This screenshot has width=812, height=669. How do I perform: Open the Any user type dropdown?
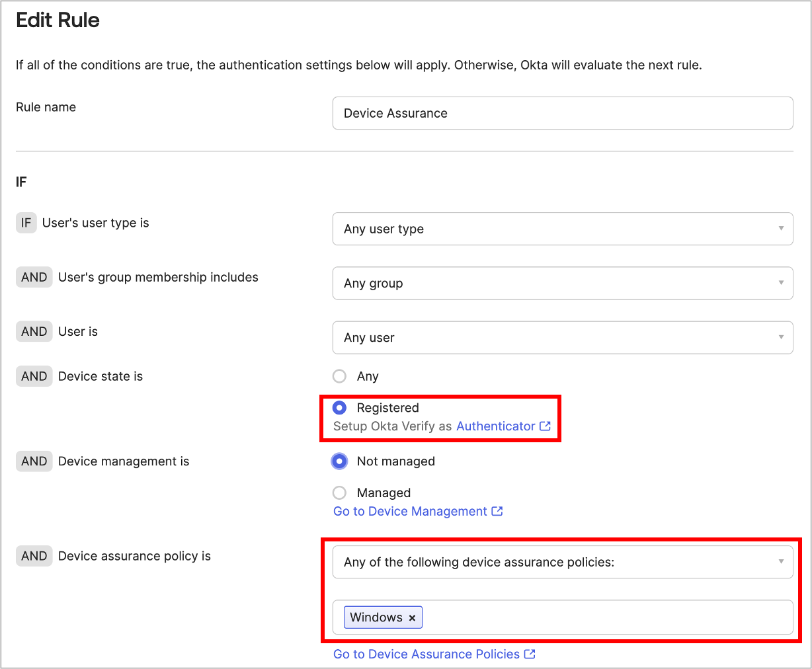pyautogui.click(x=562, y=229)
